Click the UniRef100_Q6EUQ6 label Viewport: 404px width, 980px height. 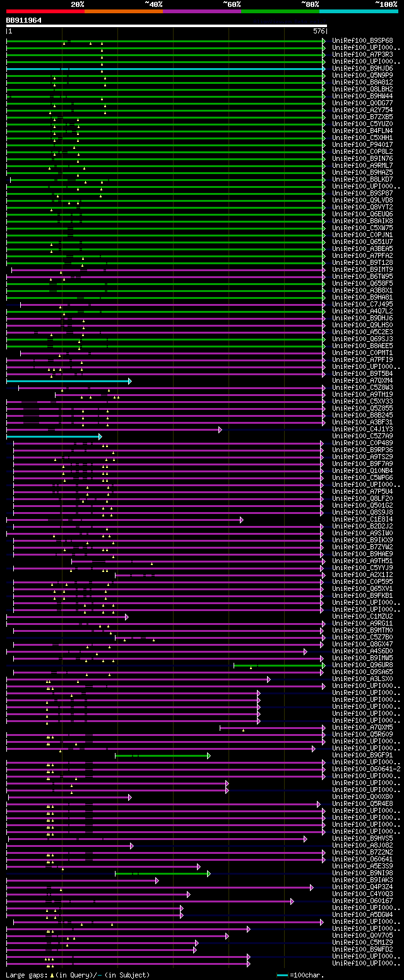[x=362, y=214]
